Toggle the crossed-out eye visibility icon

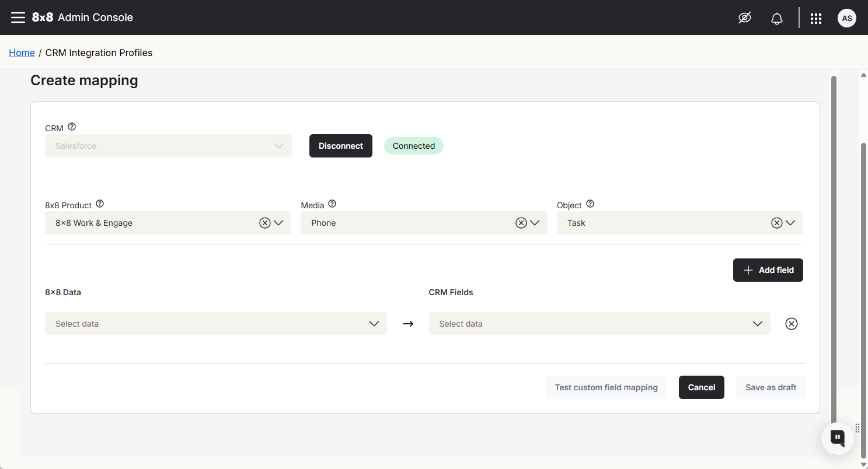(x=744, y=18)
